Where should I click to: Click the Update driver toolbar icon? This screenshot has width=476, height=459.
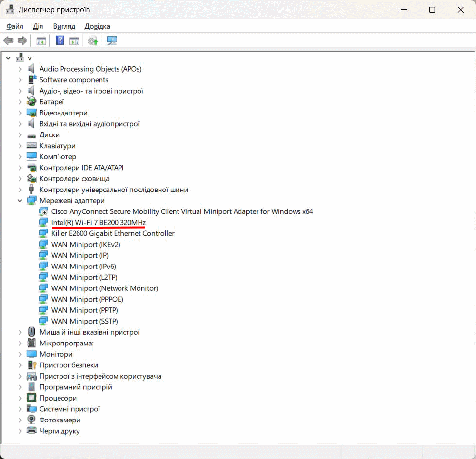[93, 40]
